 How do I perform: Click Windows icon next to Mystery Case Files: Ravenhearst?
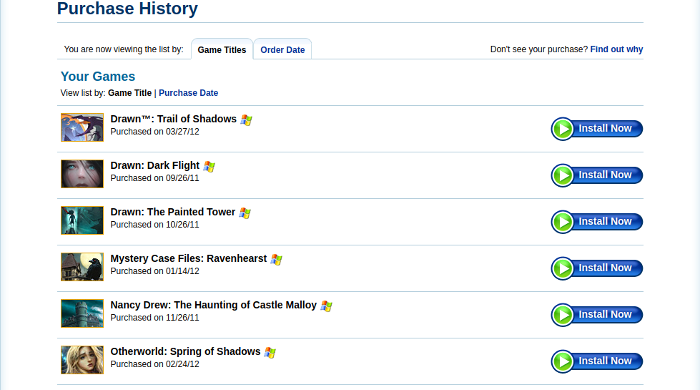click(x=276, y=259)
